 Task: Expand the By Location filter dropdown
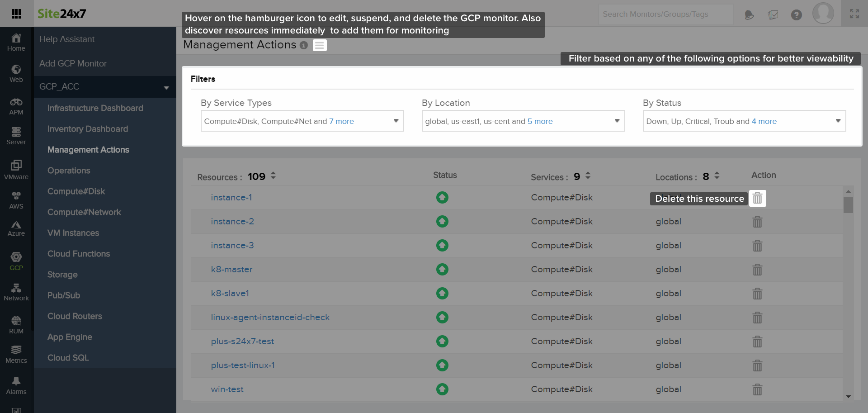[523, 121]
